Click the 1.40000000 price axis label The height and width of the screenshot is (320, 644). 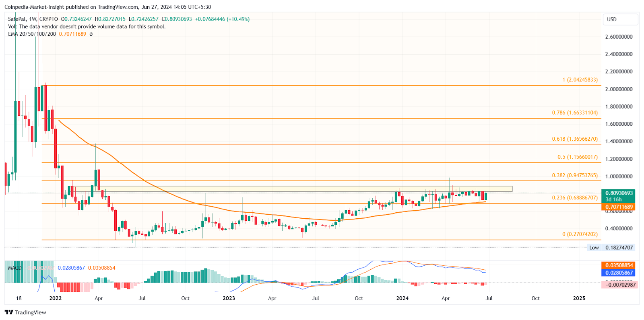[619, 142]
